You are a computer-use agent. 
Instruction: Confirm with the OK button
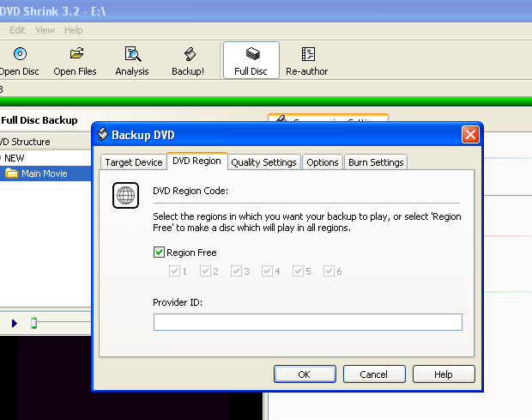(305, 374)
